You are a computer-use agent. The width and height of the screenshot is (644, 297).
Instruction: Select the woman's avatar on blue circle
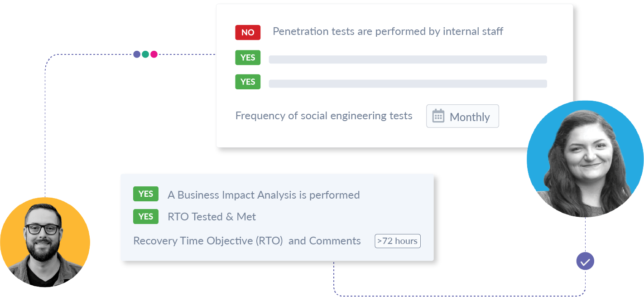click(585, 159)
